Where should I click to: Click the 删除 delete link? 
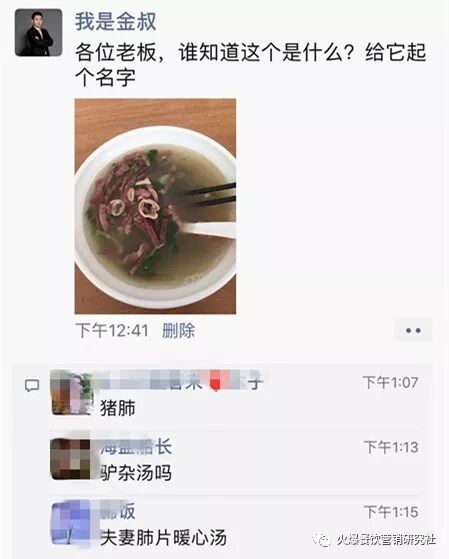178,330
